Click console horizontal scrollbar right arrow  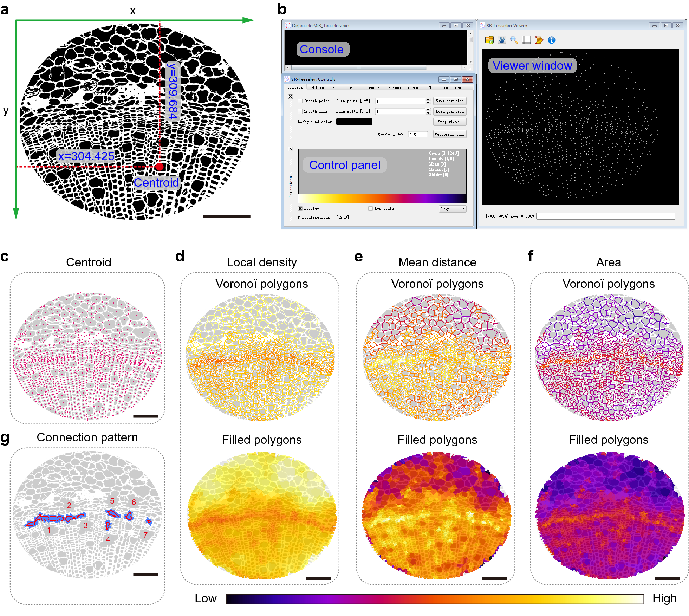(464, 67)
